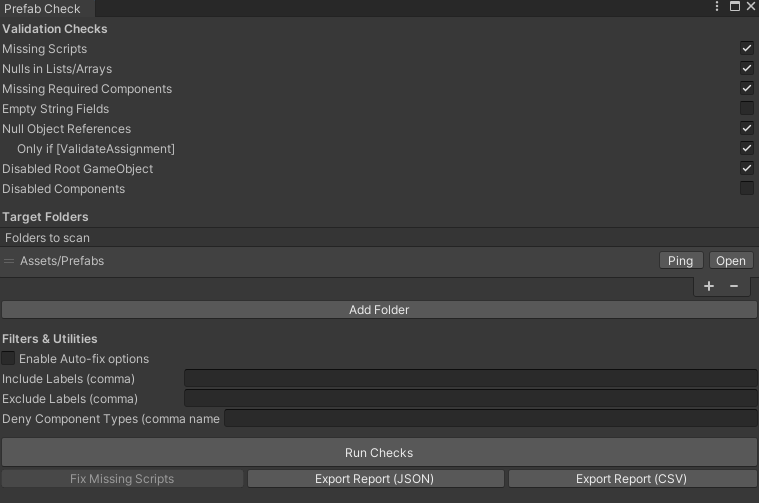Remove selected folder with minus icon
The width and height of the screenshot is (759, 503).
(734, 286)
